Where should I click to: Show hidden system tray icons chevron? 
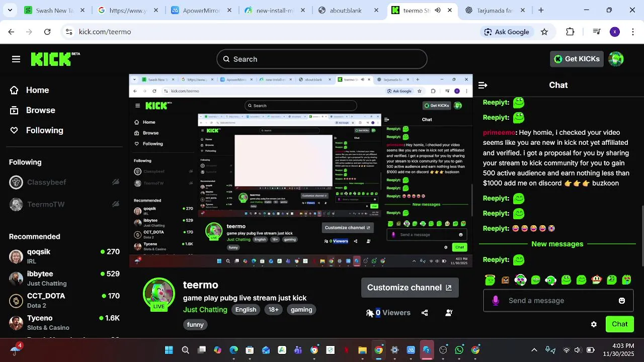pyautogui.click(x=534, y=350)
